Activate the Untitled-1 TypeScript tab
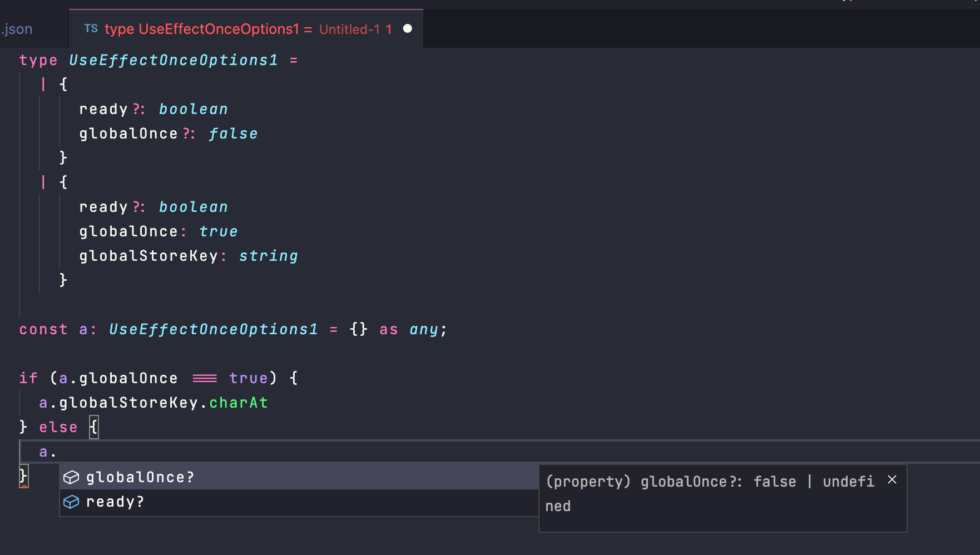Image resolution: width=980 pixels, height=555 pixels. [x=245, y=29]
